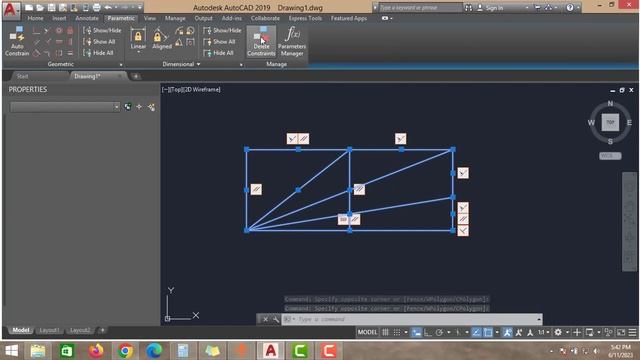Click the Plot printer icon
The width and height of the screenshot is (640, 360).
tap(96, 7)
